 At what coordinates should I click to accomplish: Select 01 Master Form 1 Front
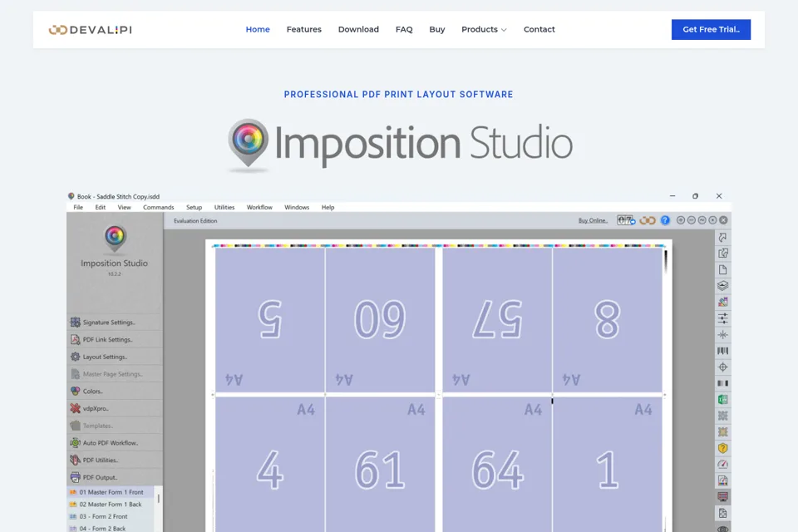111,492
